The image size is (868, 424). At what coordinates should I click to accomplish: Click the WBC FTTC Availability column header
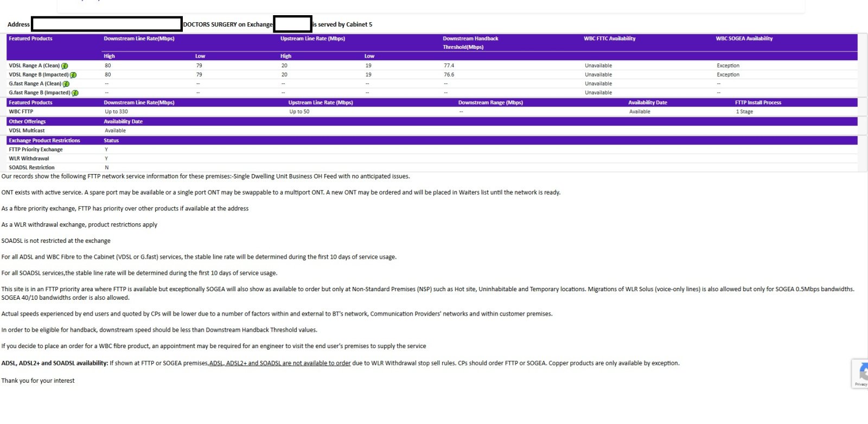click(609, 38)
